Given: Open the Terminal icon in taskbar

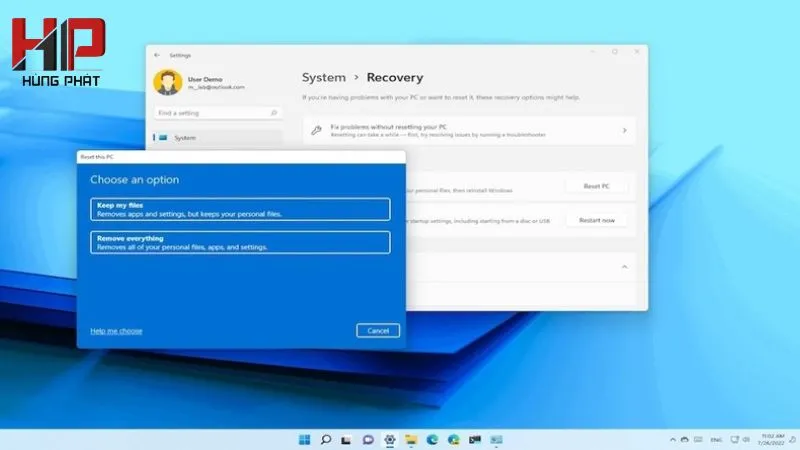Looking at the screenshot, I should click(x=475, y=440).
